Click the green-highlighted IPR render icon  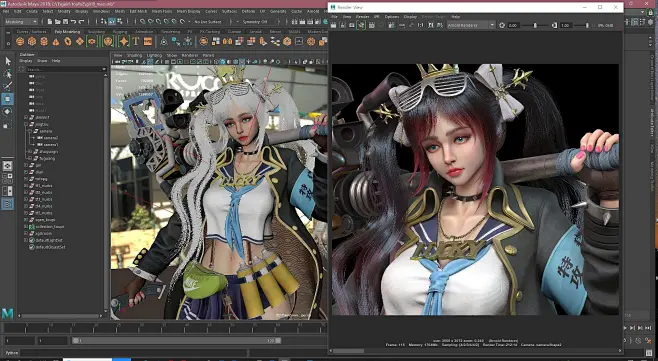click(x=361, y=25)
